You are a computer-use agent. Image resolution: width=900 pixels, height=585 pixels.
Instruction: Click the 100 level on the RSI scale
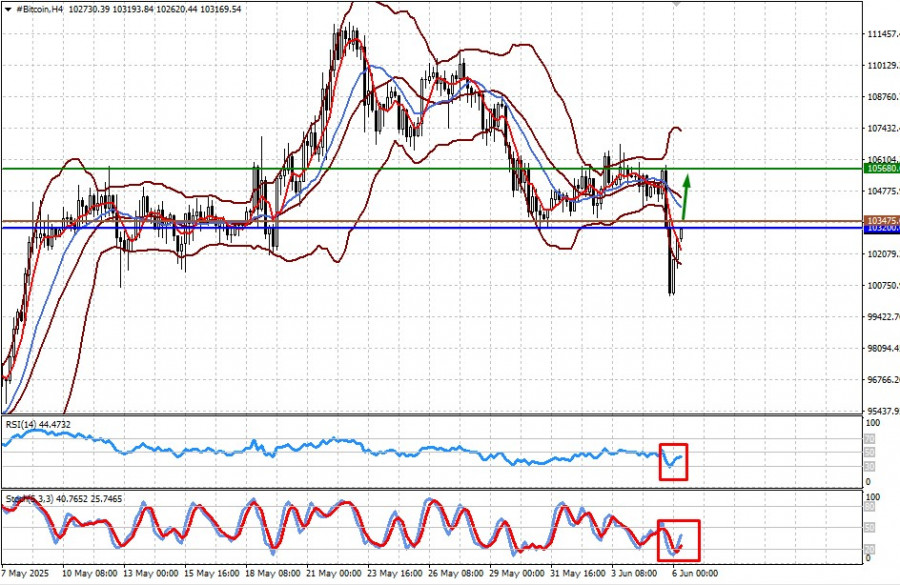[x=872, y=423]
